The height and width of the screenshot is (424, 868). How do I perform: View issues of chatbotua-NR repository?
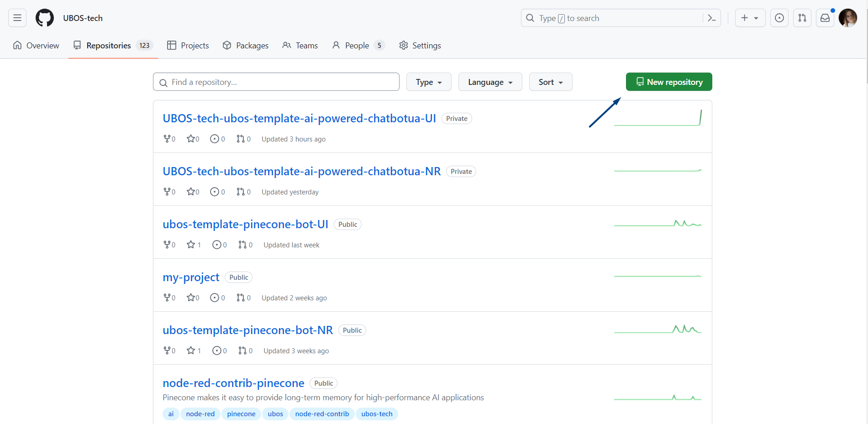coord(217,192)
